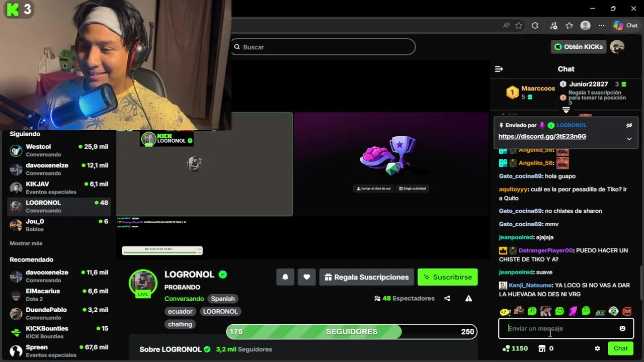644x362 pixels.
Task: Expand the gift leaderboard handle
Action: click(x=566, y=110)
